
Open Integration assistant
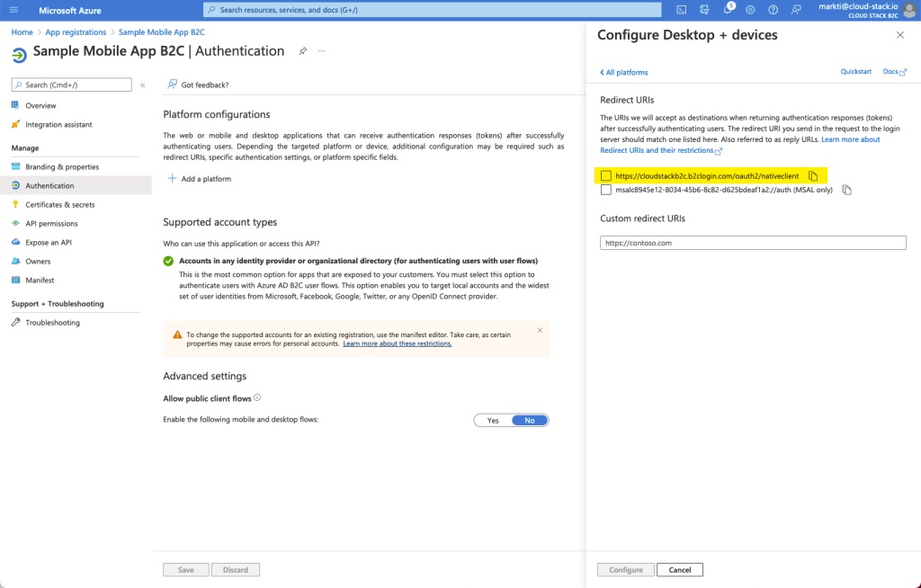[58, 125]
